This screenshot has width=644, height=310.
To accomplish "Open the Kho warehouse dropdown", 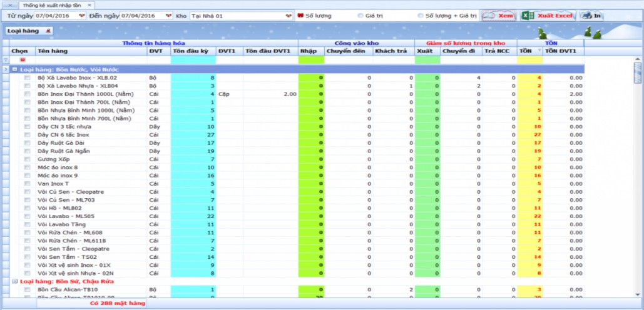I will [288, 16].
